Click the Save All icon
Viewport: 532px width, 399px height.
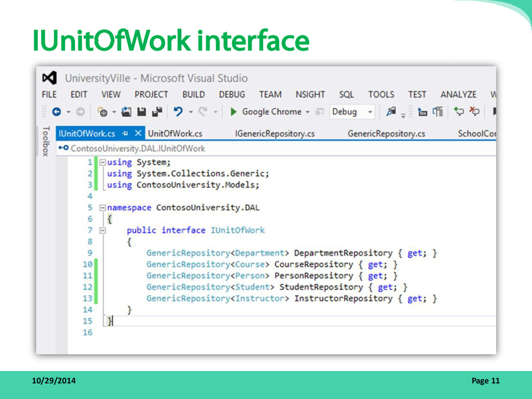tap(157, 112)
